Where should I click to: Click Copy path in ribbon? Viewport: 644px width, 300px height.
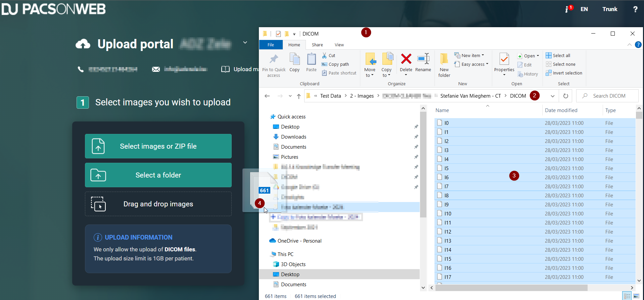tap(335, 64)
